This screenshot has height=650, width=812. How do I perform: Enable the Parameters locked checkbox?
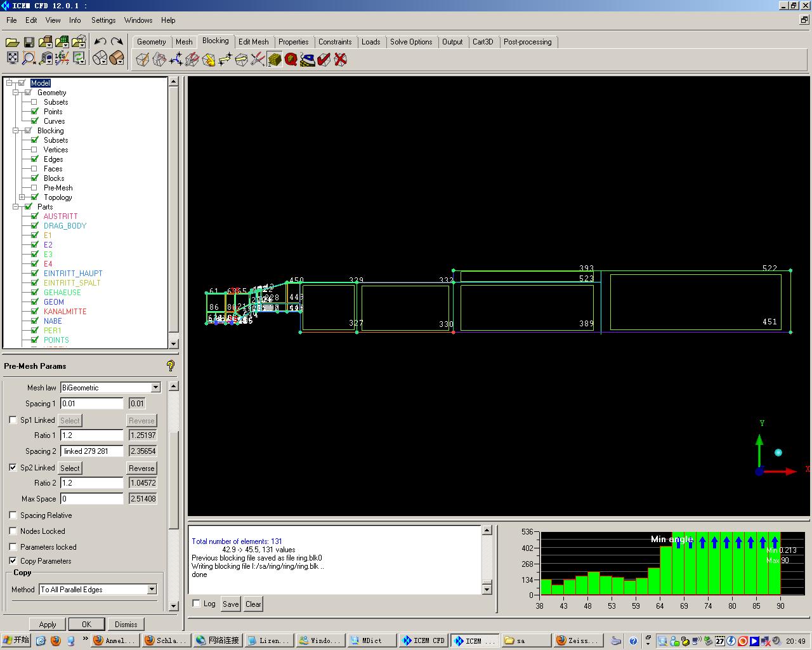point(13,547)
